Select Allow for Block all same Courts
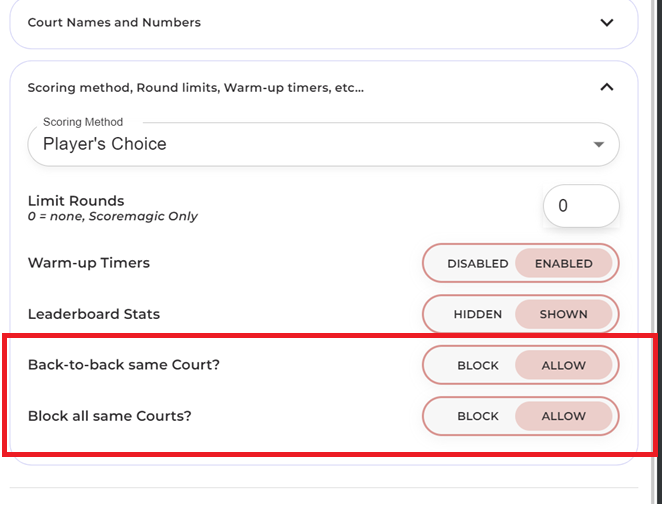This screenshot has height=516, width=662. pyautogui.click(x=563, y=416)
